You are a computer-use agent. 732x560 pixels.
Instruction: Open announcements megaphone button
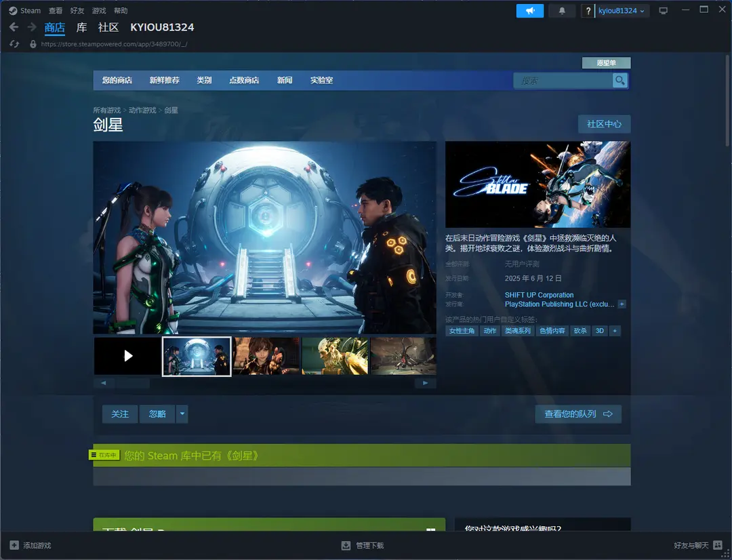pos(530,11)
